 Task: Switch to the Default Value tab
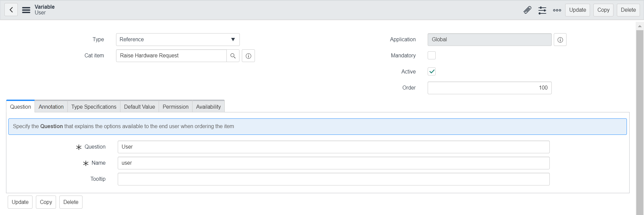140,107
